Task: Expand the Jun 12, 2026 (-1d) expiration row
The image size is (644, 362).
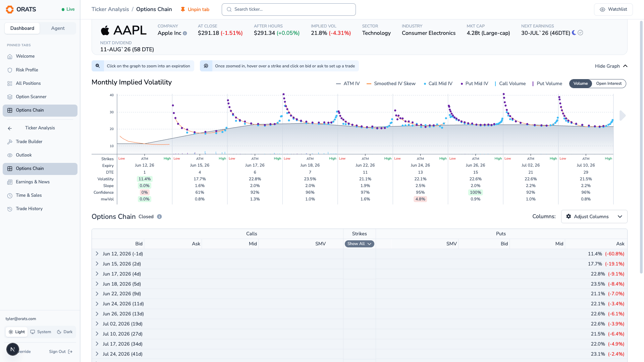Action: [x=97, y=254]
